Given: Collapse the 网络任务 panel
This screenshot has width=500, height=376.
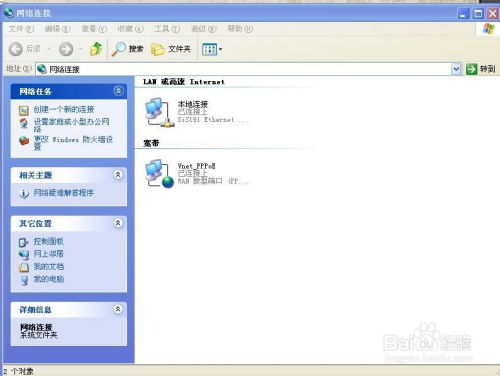Looking at the screenshot, I should (118, 91).
